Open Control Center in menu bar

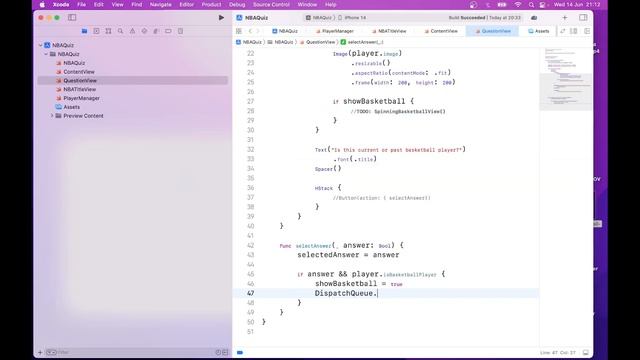[x=542, y=4]
